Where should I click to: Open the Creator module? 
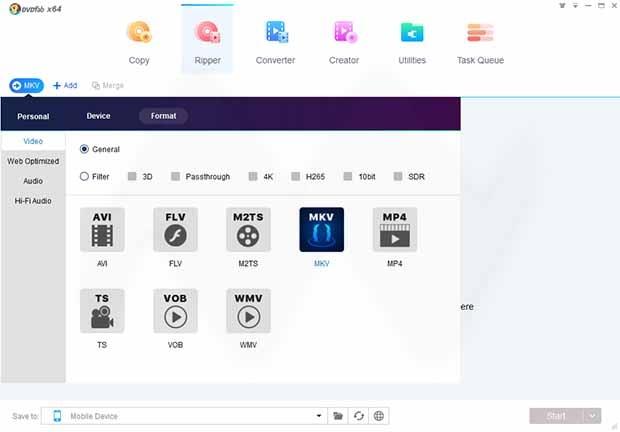pyautogui.click(x=344, y=42)
